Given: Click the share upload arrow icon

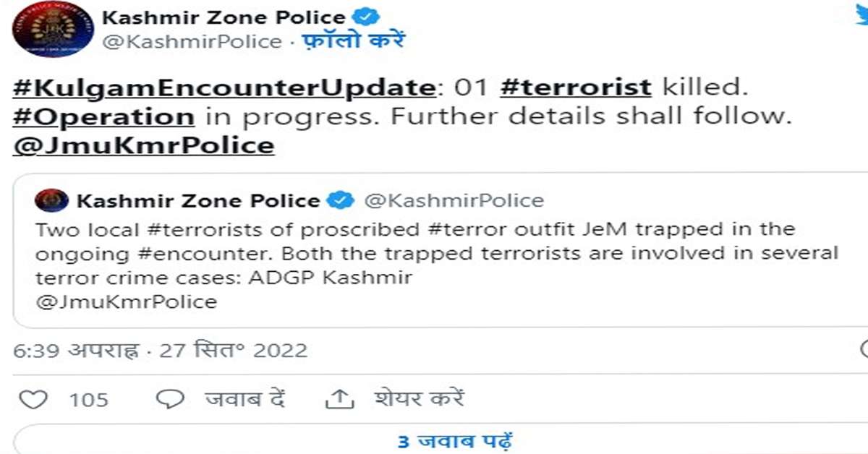Looking at the screenshot, I should click(339, 398).
